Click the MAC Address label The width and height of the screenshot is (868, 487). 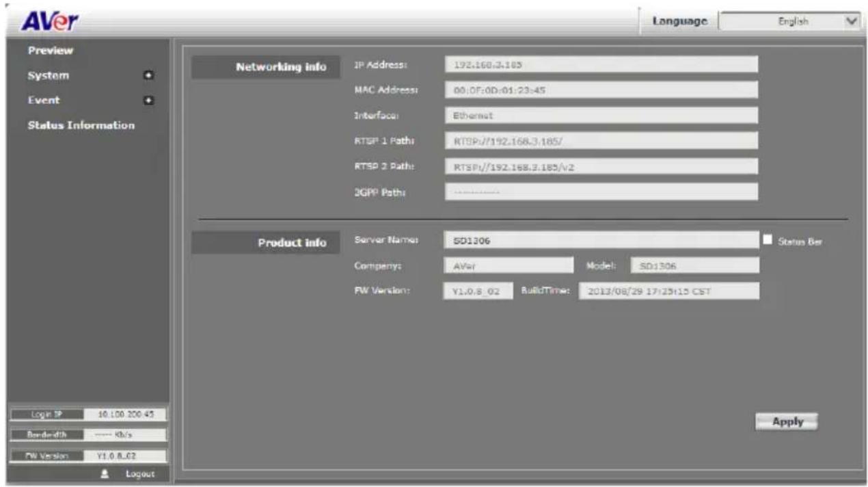[385, 90]
